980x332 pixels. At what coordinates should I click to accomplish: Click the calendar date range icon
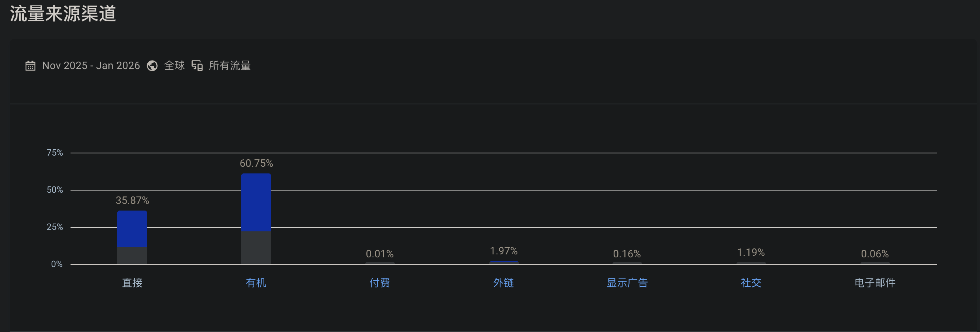point(30,66)
